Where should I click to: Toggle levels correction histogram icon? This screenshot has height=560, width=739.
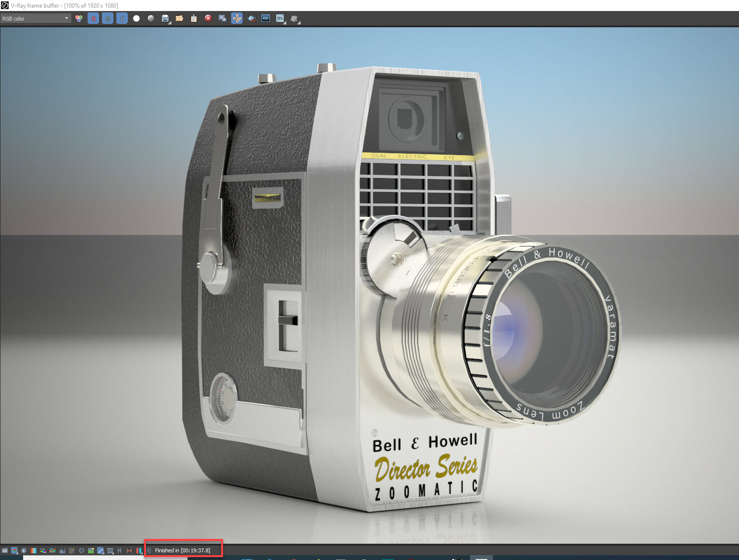pyautogui.click(x=62, y=550)
